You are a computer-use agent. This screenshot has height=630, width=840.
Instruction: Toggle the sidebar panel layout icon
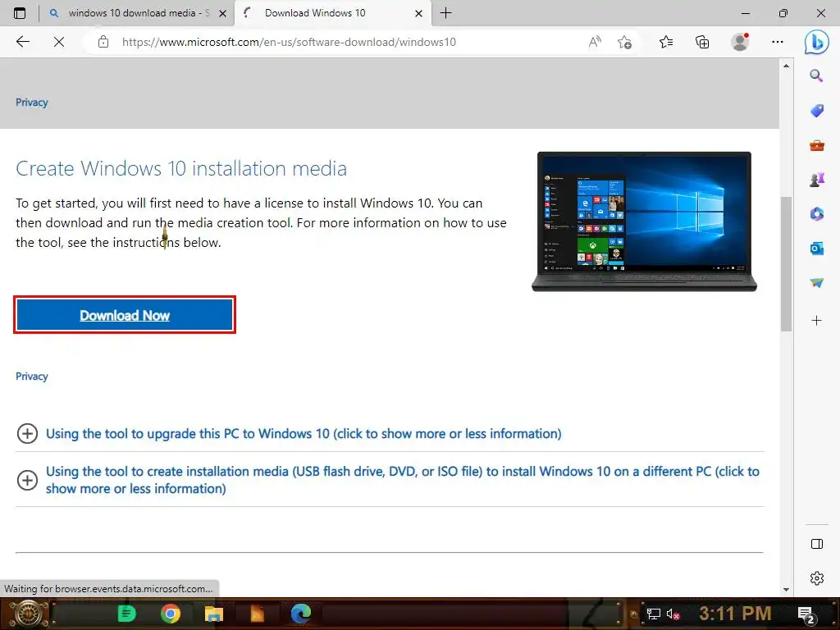pyautogui.click(x=816, y=544)
